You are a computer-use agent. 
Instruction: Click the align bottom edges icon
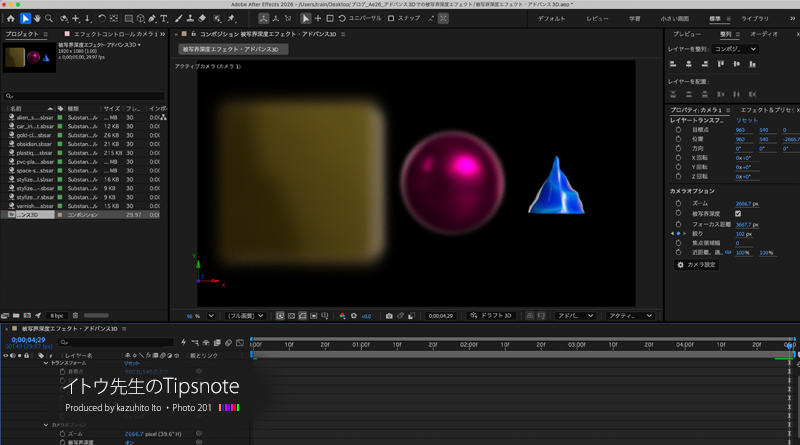pyautogui.click(x=753, y=64)
